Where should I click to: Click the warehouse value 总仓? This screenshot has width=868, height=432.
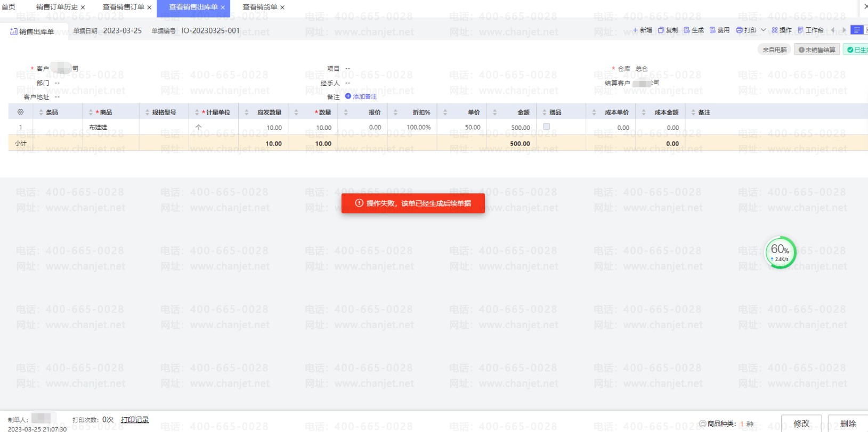[642, 69]
